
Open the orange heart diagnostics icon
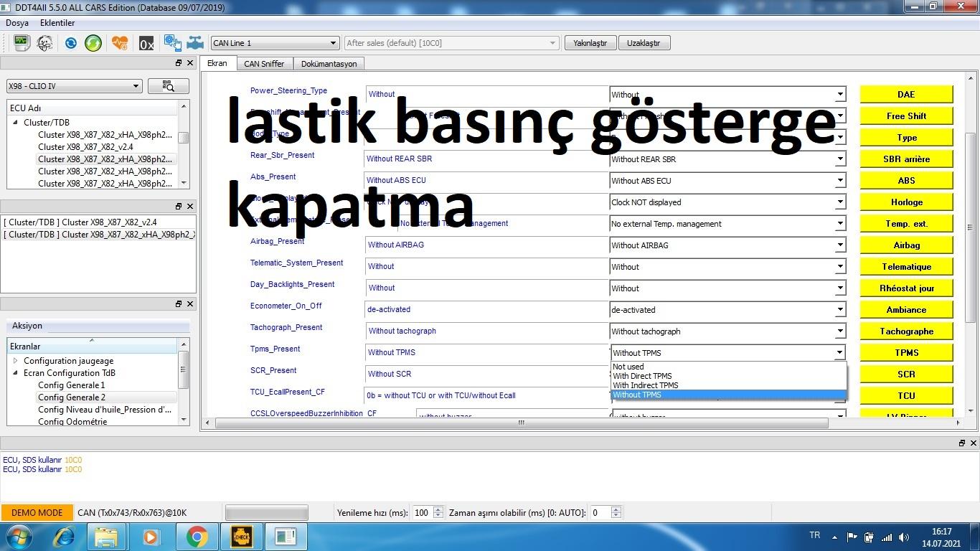click(120, 43)
